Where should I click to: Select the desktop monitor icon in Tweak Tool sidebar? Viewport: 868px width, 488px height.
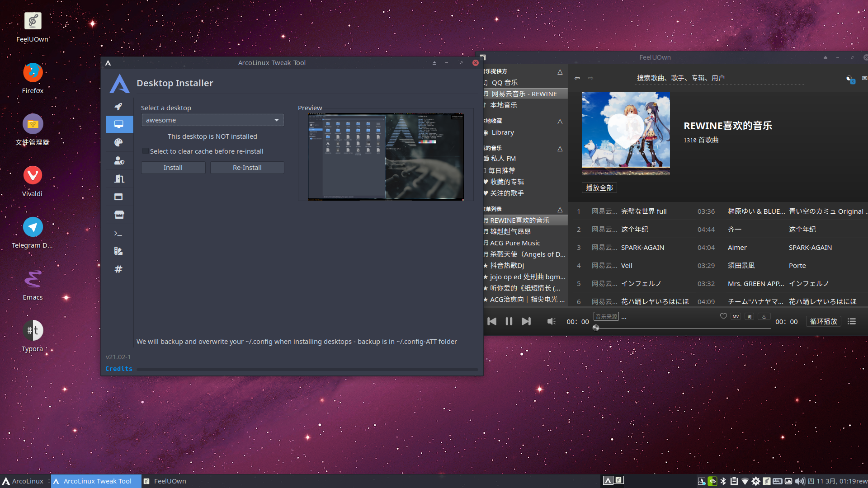pyautogui.click(x=119, y=124)
